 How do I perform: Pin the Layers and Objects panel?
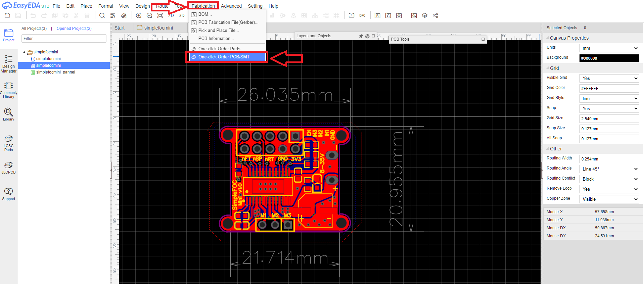tap(361, 36)
